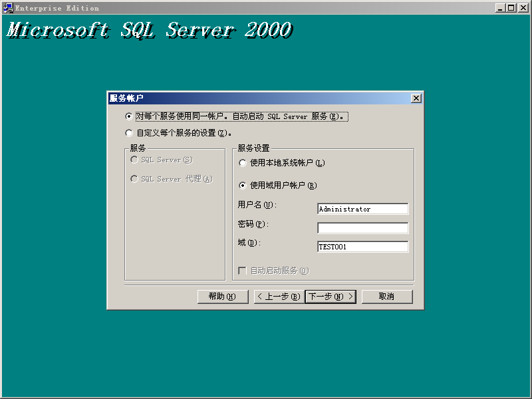Screen dimensions: 532x399
Task: Go back with 上一步 button
Action: point(279,297)
